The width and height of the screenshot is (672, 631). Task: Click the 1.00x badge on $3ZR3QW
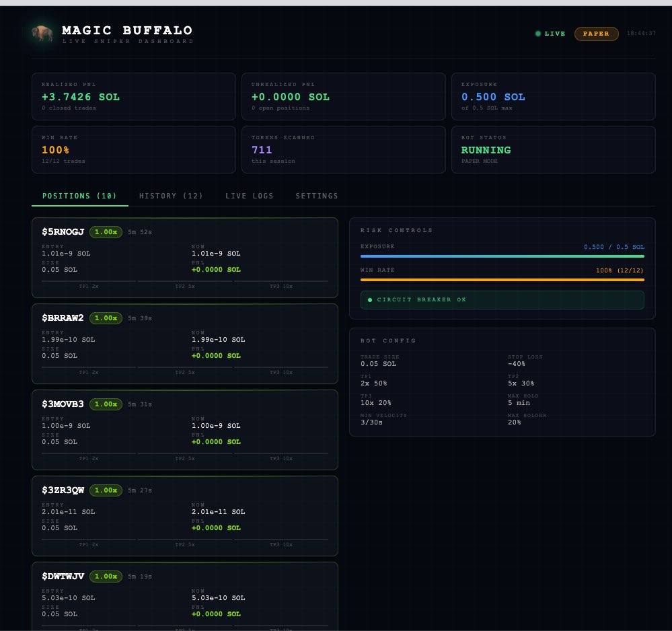click(106, 490)
